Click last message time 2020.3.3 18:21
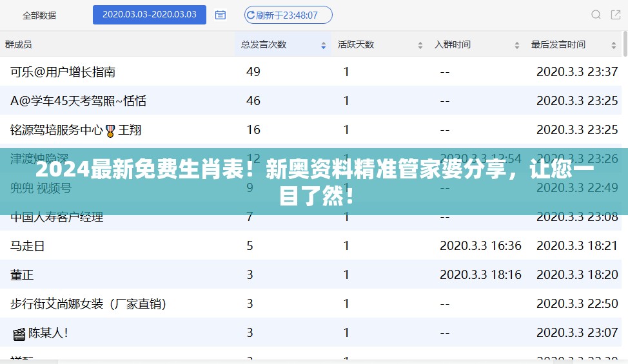The width and height of the screenshot is (628, 364). click(577, 245)
